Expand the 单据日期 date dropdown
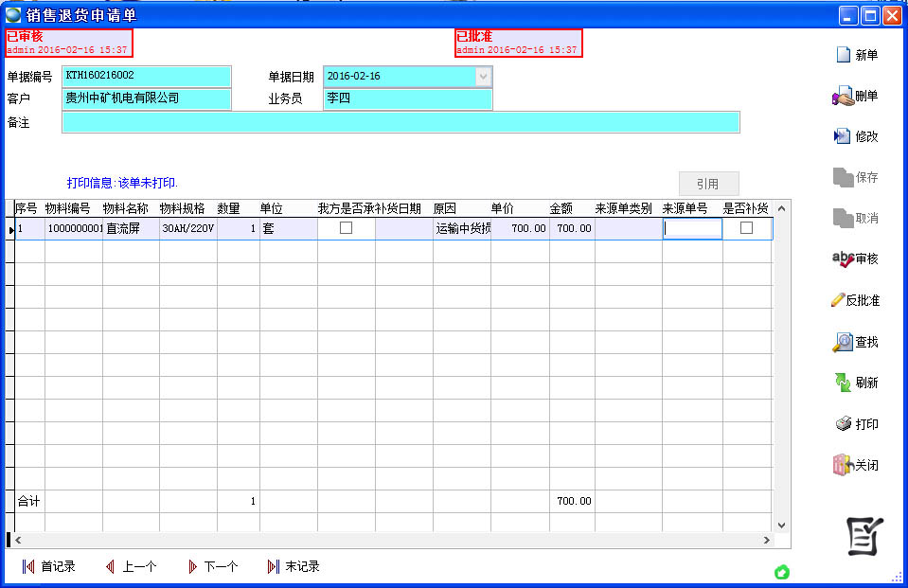Image resolution: width=908 pixels, height=588 pixels. pyautogui.click(x=483, y=77)
